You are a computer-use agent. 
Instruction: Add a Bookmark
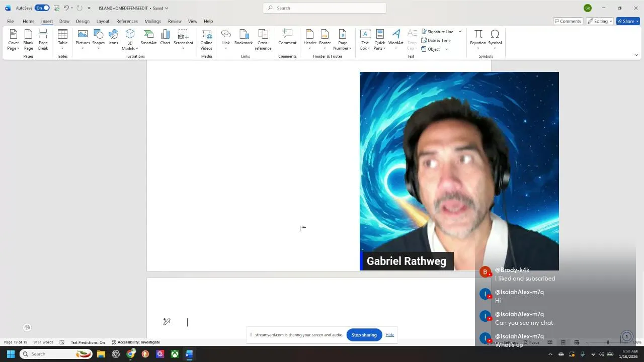tap(244, 37)
